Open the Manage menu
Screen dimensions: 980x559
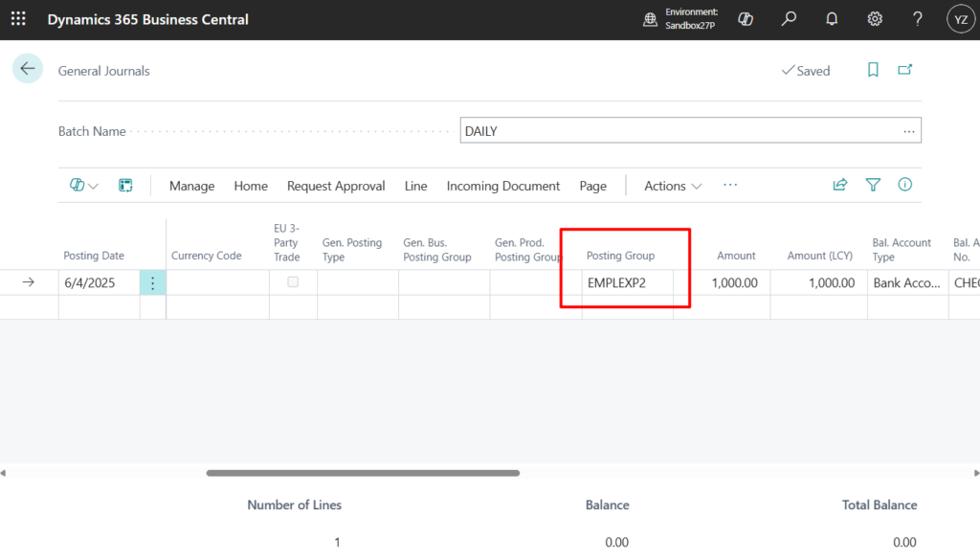[x=191, y=186]
